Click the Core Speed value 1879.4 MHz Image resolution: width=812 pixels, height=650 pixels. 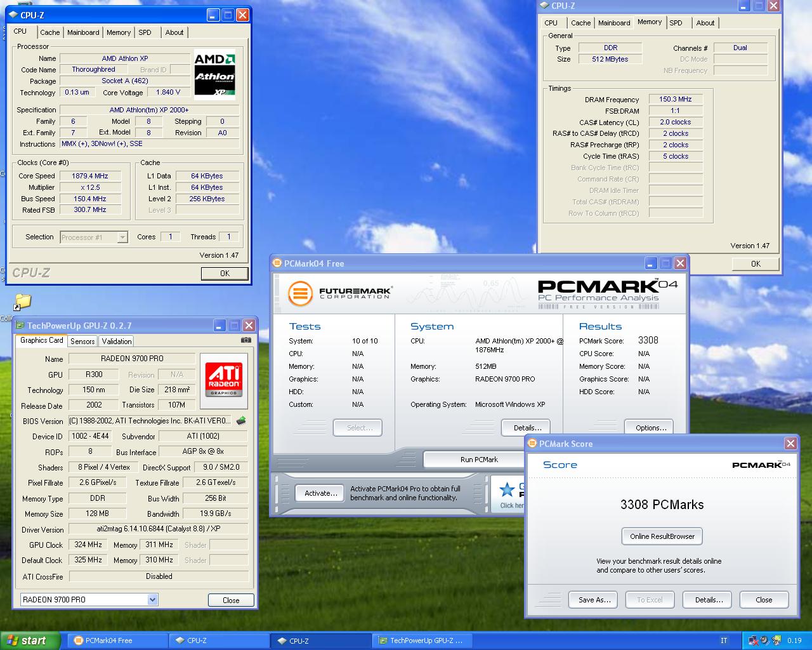tap(89, 176)
